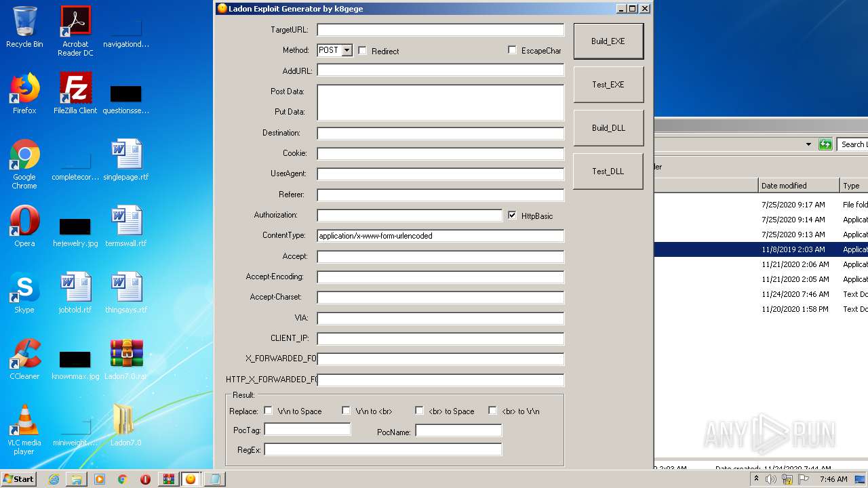Click the Build_DLL button
Viewport: 868px width, 488px height.
(x=608, y=127)
